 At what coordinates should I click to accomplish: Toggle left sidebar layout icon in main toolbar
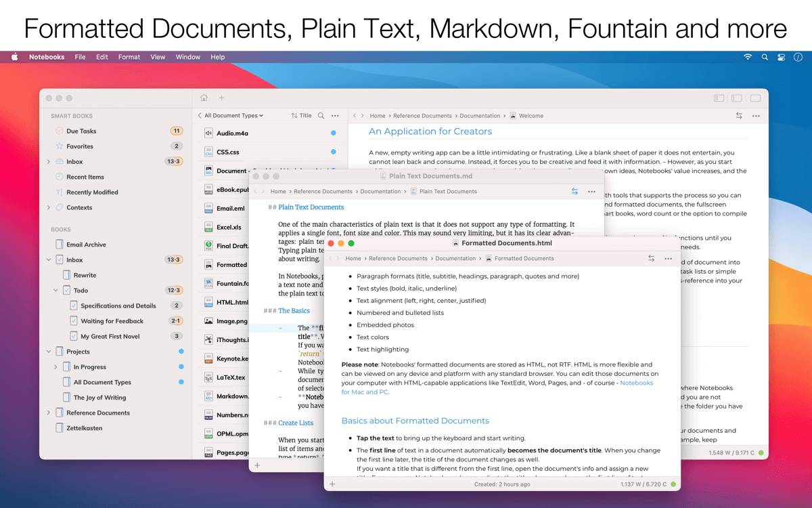point(719,98)
